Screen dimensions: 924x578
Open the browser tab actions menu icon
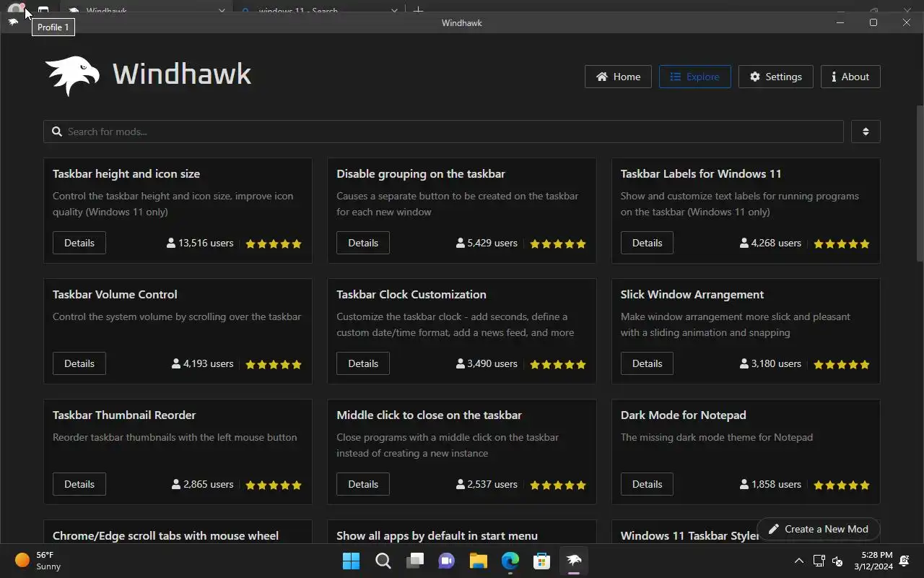43,10
